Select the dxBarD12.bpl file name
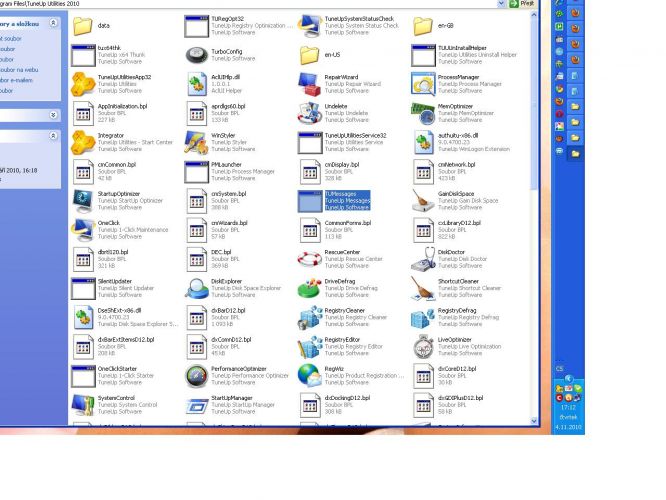666x500 pixels. pos(228,310)
